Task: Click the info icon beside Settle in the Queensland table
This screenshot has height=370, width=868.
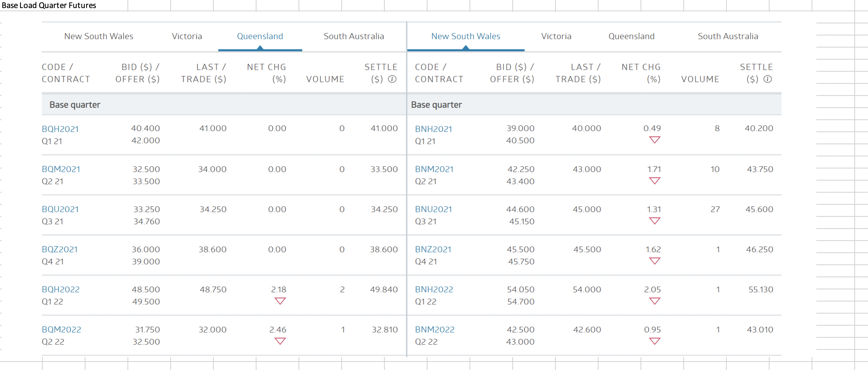Action: click(392, 79)
